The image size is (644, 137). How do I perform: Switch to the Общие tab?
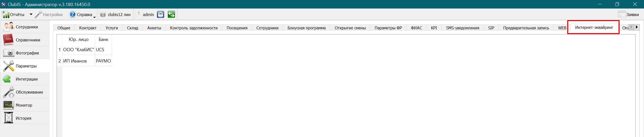[x=64, y=28]
